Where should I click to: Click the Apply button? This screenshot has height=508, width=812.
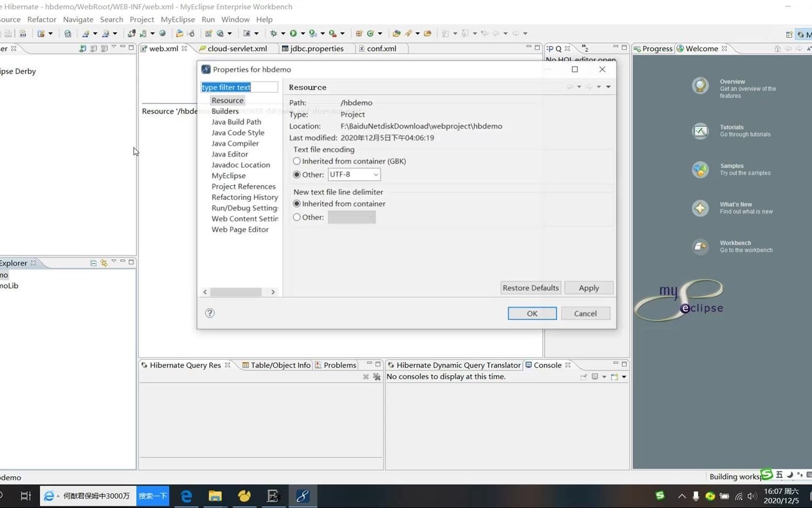coord(589,288)
